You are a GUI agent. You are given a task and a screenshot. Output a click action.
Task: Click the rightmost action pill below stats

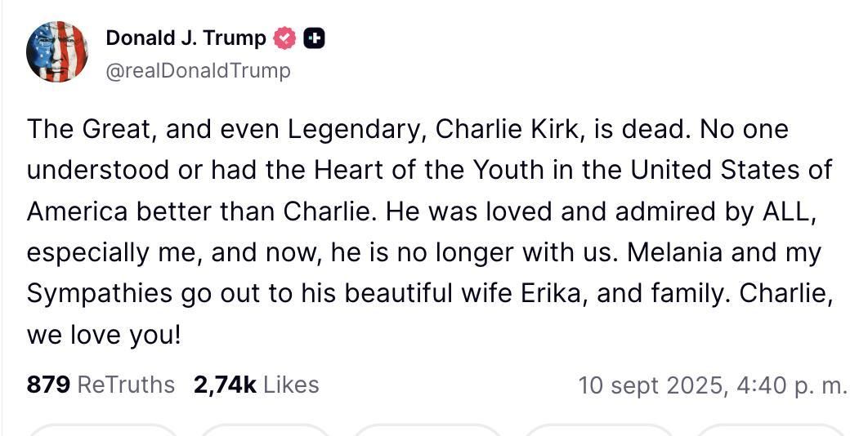pos(768,429)
